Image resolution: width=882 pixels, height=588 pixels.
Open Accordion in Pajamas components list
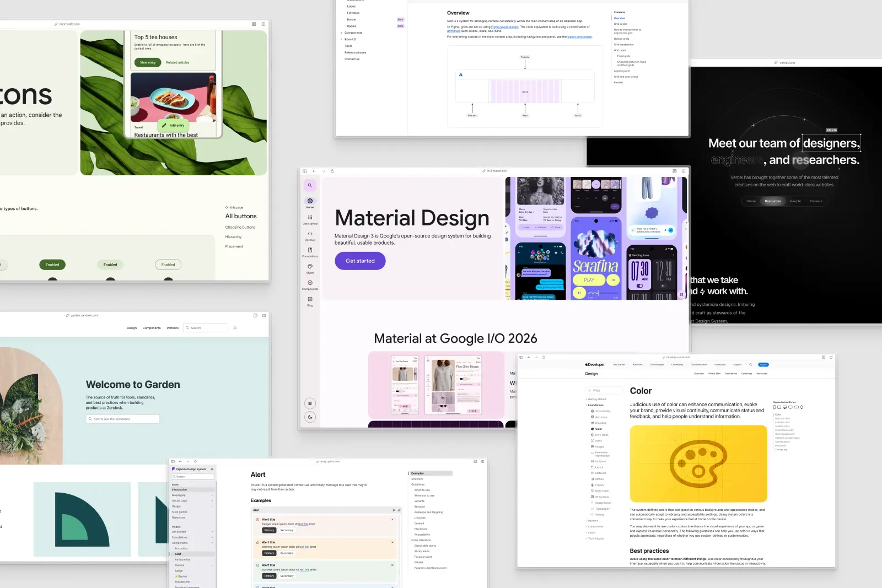181,548
